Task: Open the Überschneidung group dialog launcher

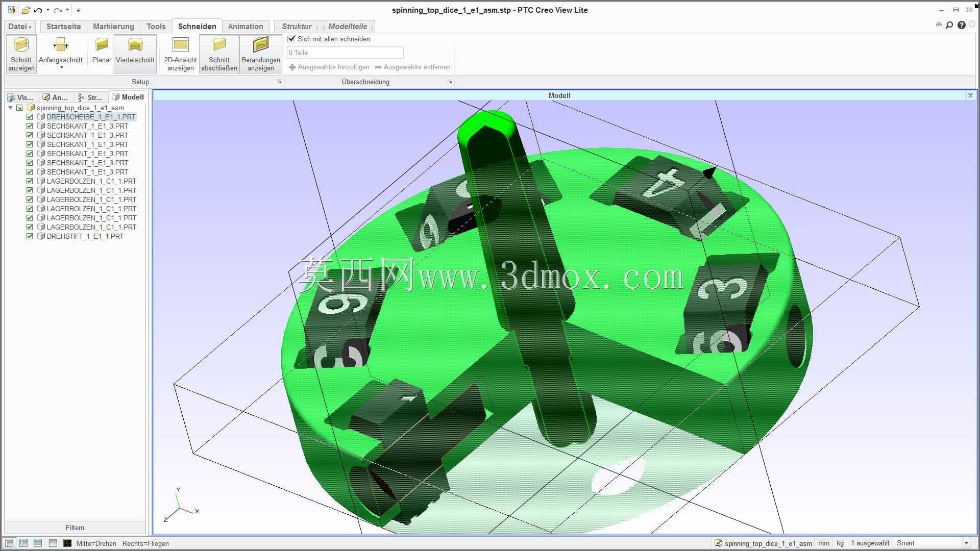Action: click(x=450, y=82)
